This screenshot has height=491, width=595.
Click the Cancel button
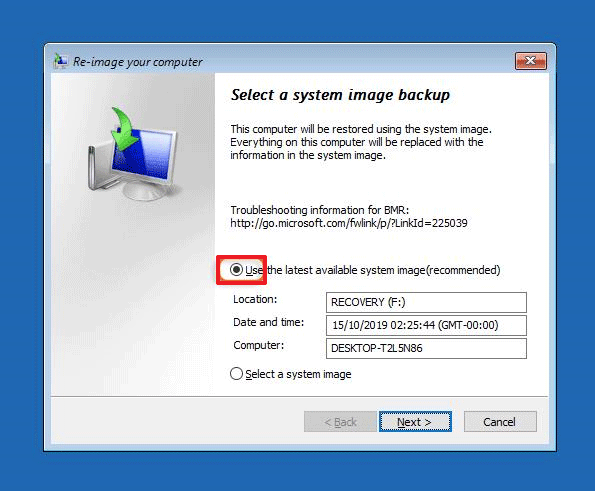[500, 422]
